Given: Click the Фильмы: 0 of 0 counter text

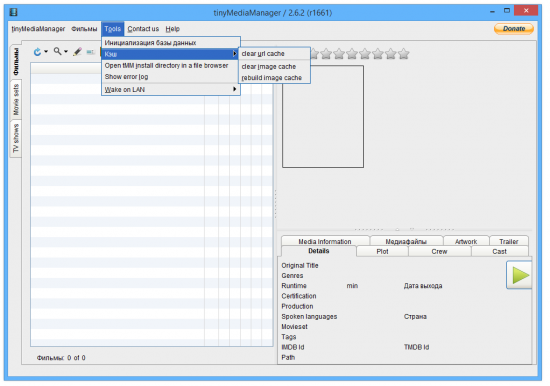Looking at the screenshot, I should click(x=61, y=358).
